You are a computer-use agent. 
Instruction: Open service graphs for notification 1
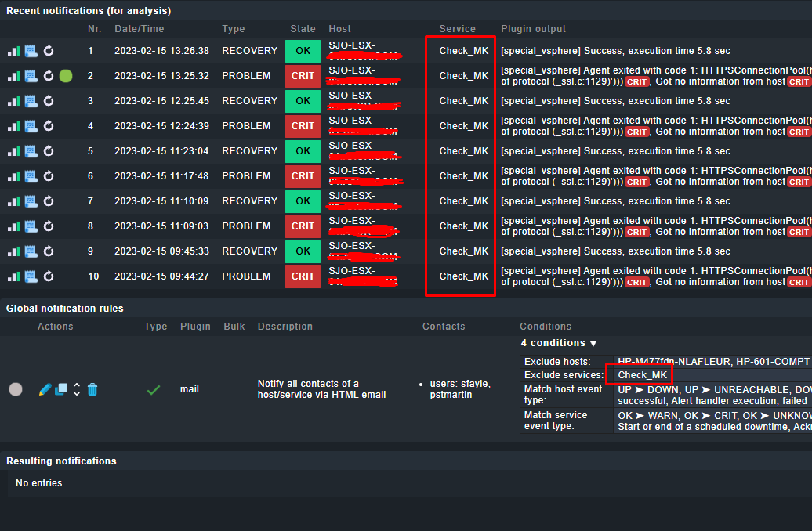click(x=16, y=51)
